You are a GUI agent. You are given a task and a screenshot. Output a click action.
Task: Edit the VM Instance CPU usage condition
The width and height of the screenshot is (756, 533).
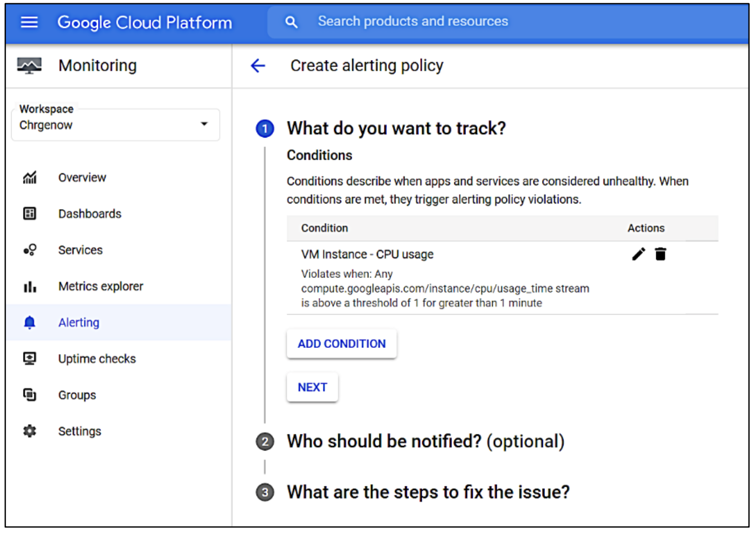pos(638,253)
